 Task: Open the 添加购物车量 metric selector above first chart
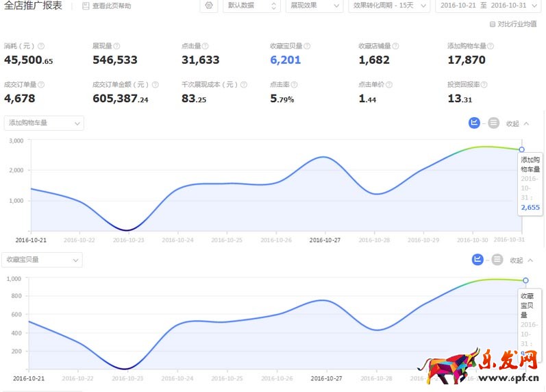click(x=44, y=123)
